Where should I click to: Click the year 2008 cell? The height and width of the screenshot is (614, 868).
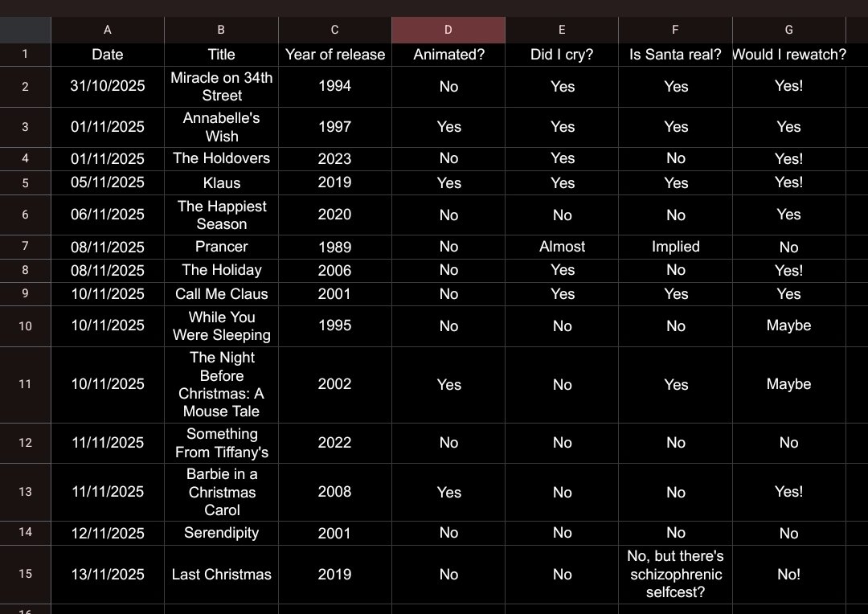335,492
